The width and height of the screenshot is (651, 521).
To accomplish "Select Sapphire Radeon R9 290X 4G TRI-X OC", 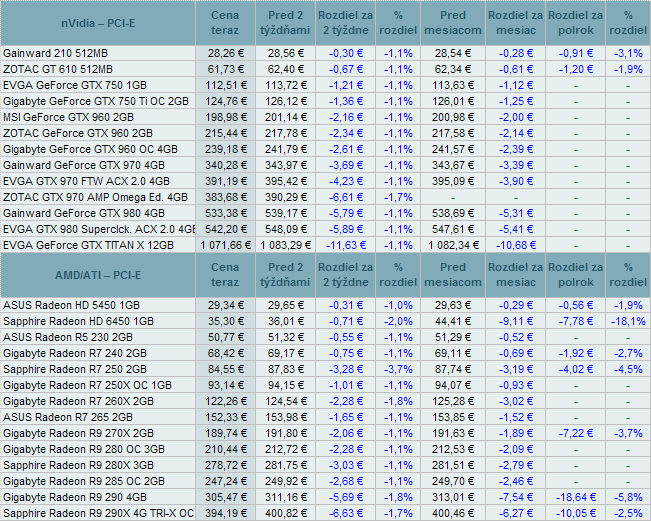I will (x=98, y=513).
